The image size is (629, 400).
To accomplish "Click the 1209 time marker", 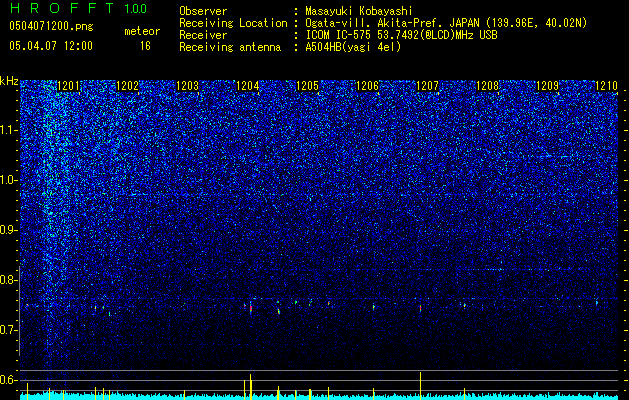I will tap(548, 85).
